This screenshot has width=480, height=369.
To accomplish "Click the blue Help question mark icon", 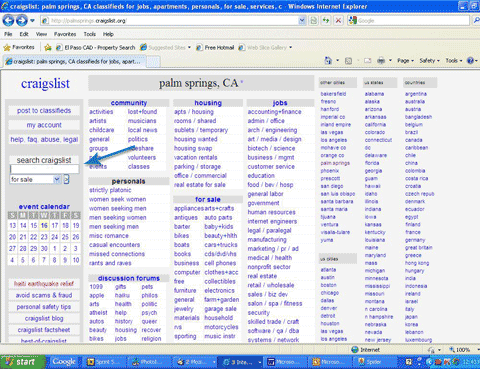I will (x=470, y=61).
